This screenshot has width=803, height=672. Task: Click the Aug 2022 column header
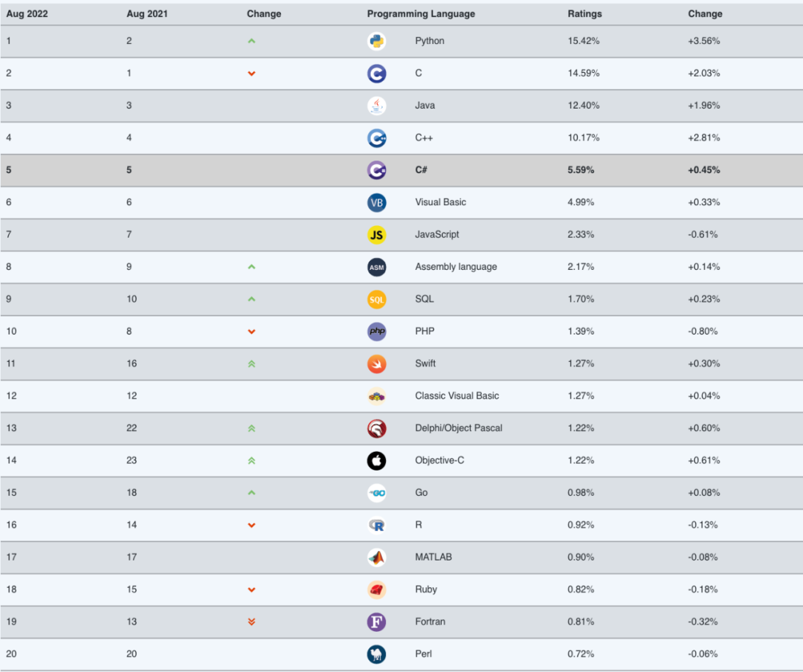tap(28, 14)
